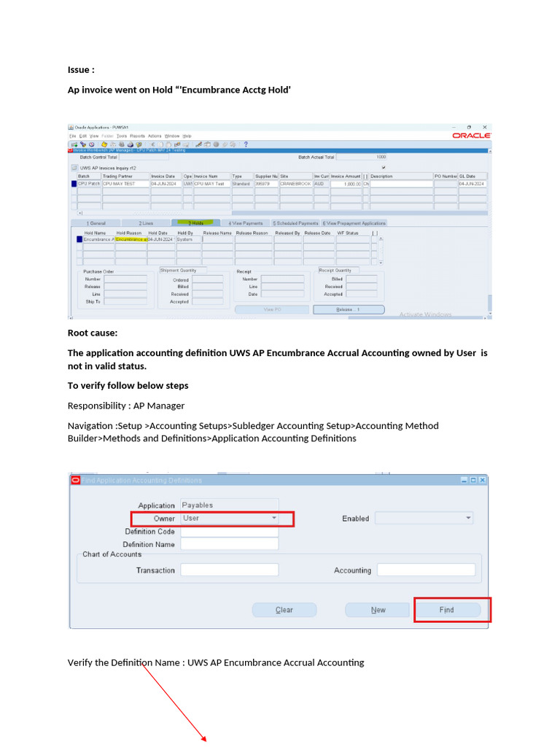Screen dimensions: 560x747
Task: Click the Find button in Find dialog
Action: pyautogui.click(x=447, y=610)
